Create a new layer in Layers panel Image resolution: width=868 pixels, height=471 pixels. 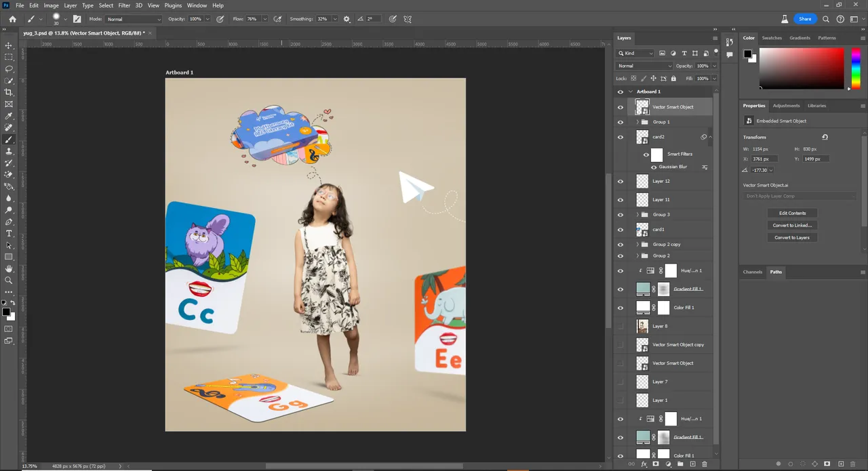pos(692,464)
